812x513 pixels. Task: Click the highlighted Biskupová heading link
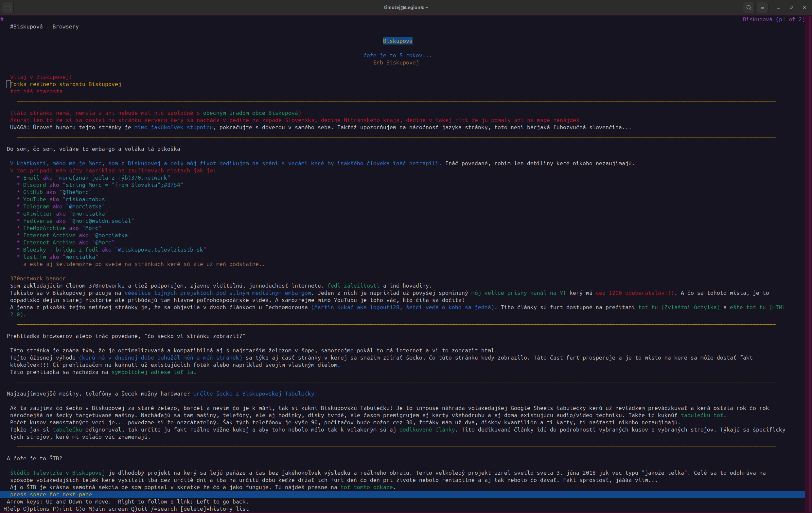397,41
